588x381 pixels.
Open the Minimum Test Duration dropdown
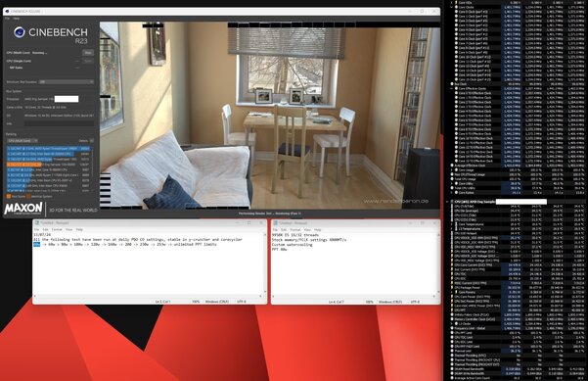(67, 82)
